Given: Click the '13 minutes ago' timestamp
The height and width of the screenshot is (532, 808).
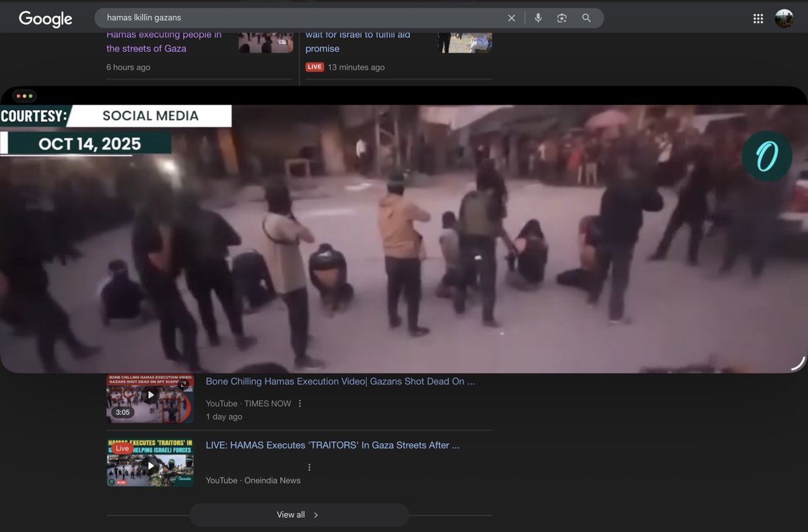Looking at the screenshot, I should click(356, 67).
